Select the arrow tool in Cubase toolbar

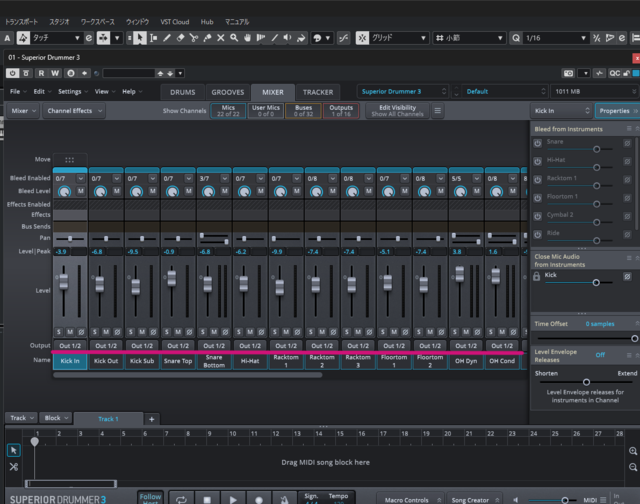(140, 38)
